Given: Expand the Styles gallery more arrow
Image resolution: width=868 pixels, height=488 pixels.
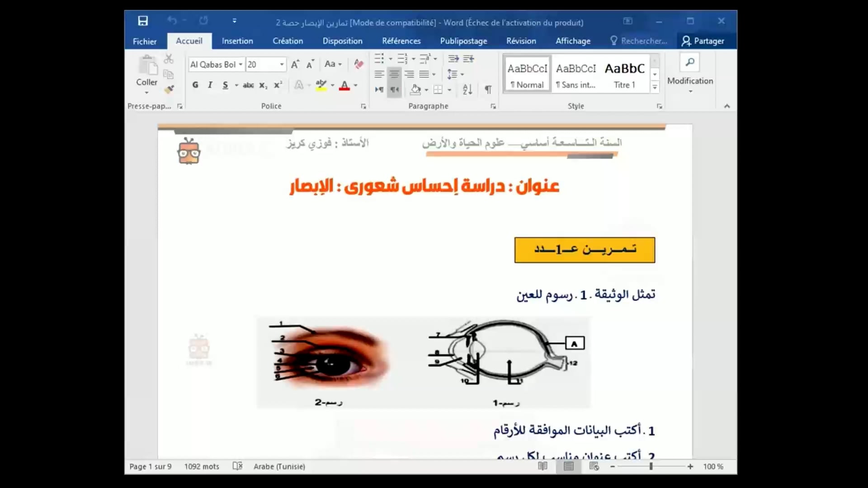Looking at the screenshot, I should pyautogui.click(x=655, y=87).
